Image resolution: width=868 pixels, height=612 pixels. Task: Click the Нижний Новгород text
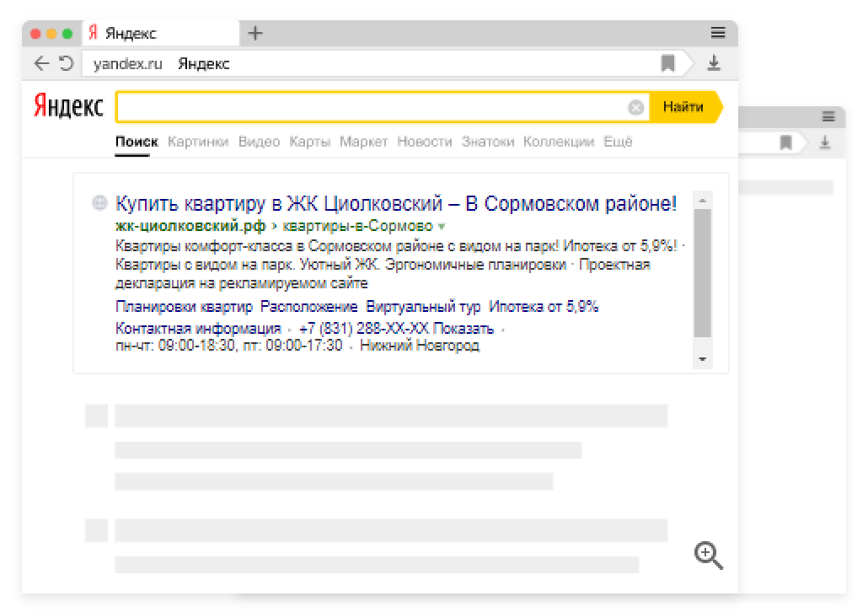pos(420,346)
